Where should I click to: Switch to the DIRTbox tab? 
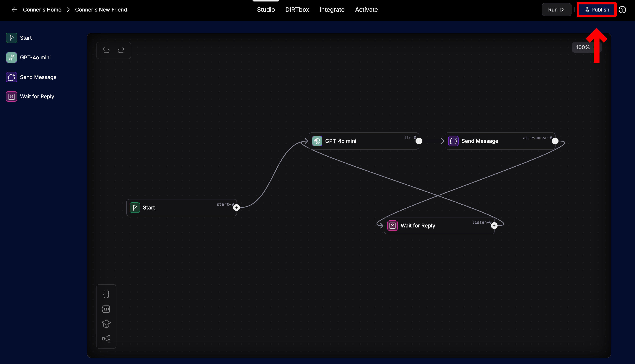(x=297, y=10)
